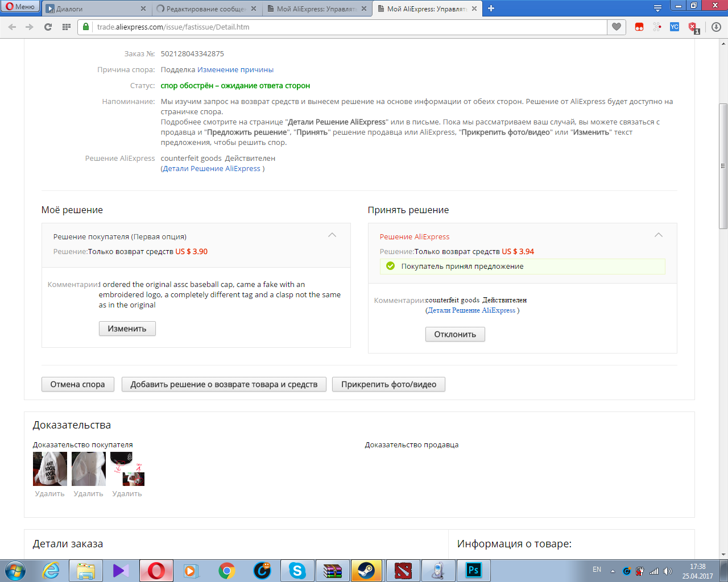Go forward to the next page
The width and height of the screenshot is (728, 582).
(x=30, y=27)
